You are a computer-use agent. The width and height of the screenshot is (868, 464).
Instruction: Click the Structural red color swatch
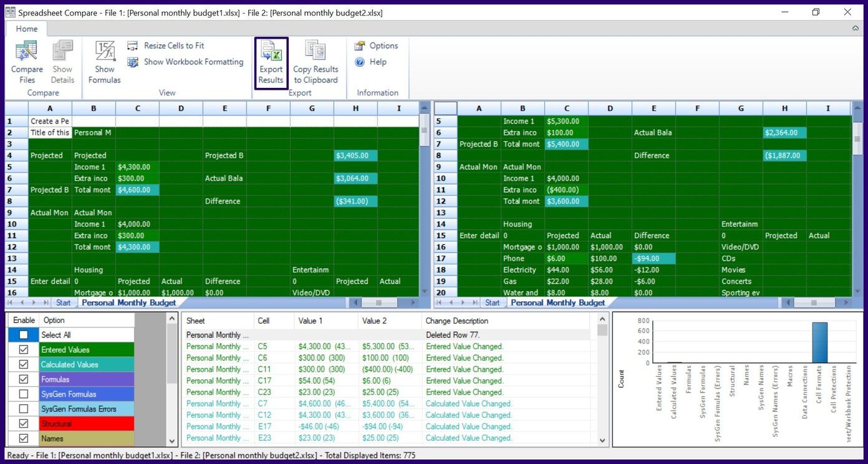(x=87, y=424)
